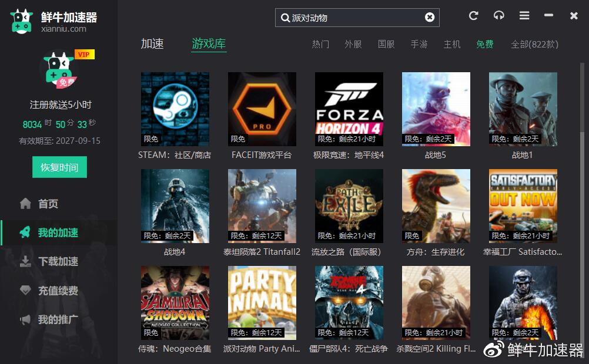This screenshot has width=589, height=364.
Task: Click the 流放之路（国际服）title
Action: pyautogui.click(x=348, y=252)
